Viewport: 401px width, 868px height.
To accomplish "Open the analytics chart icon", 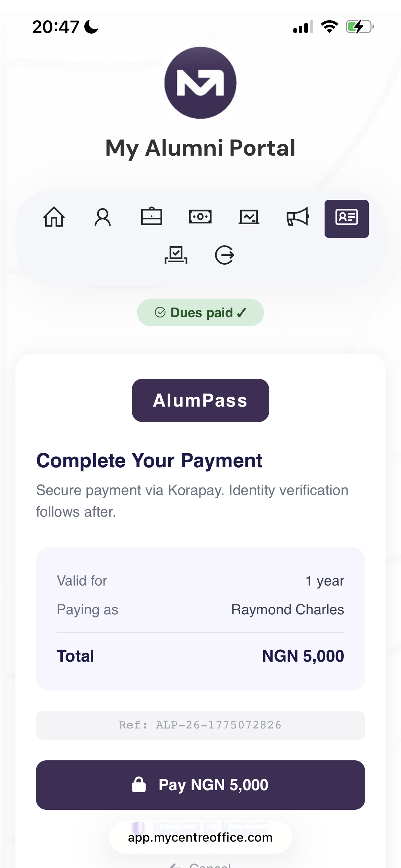I will 249,217.
